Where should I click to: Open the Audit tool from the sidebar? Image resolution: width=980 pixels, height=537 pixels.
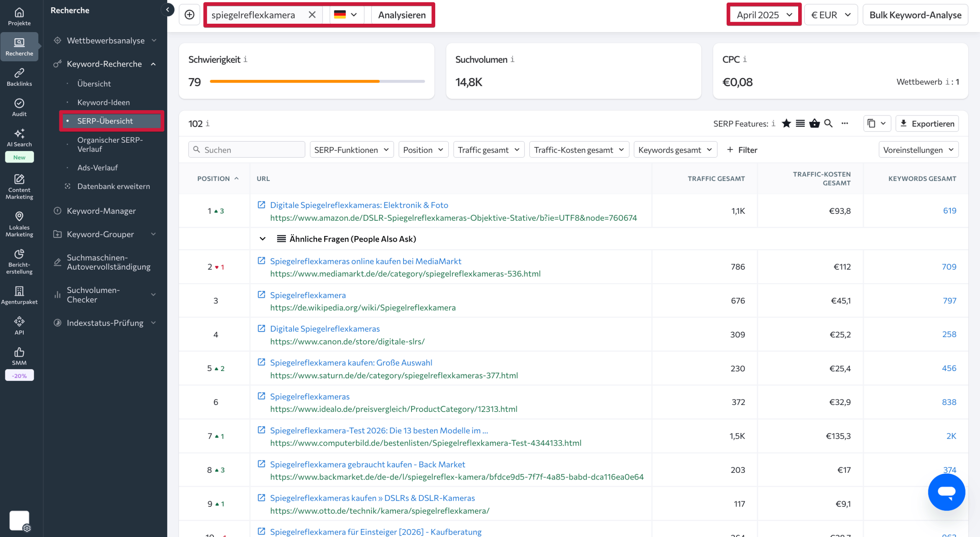19,107
